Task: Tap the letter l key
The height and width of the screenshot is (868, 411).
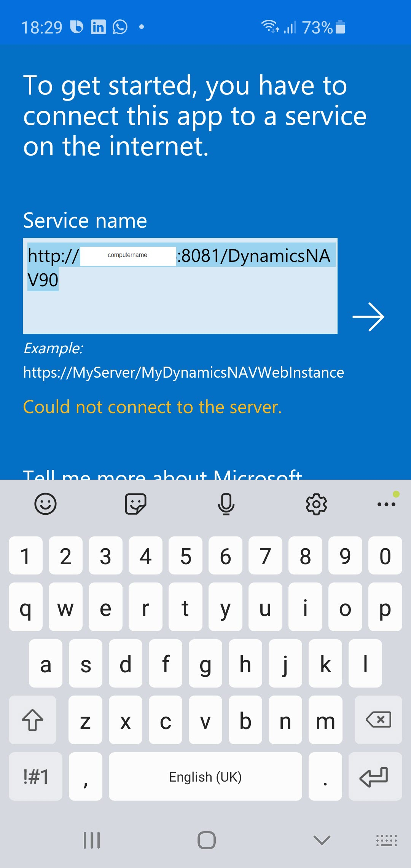Action: pyautogui.click(x=365, y=663)
